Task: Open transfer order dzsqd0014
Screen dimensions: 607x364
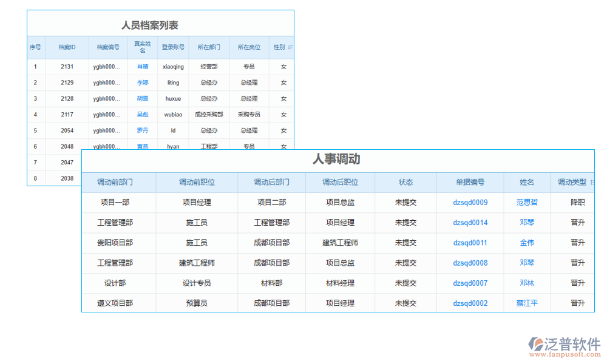Action: 469,223
